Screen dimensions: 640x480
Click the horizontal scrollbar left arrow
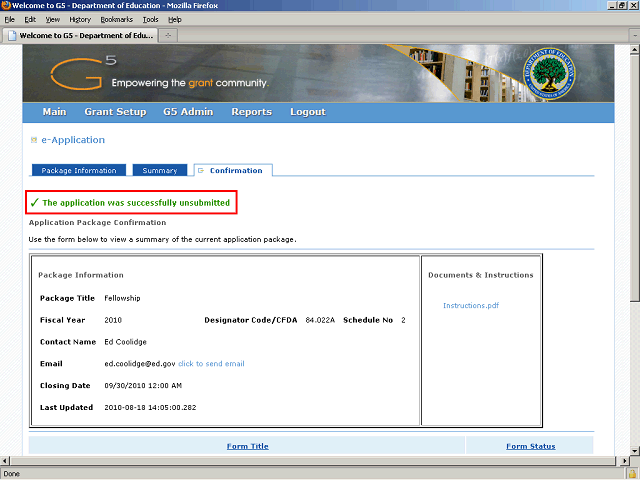(x=5, y=461)
